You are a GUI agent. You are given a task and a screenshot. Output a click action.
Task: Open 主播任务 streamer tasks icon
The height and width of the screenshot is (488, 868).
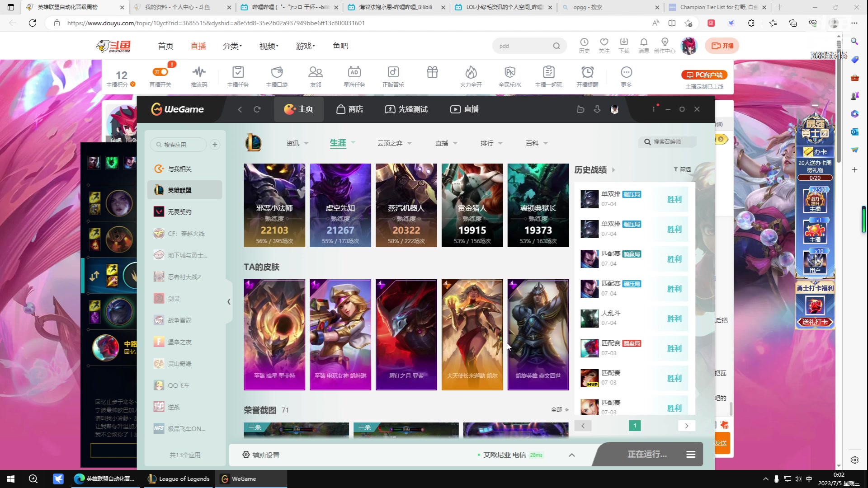238,76
